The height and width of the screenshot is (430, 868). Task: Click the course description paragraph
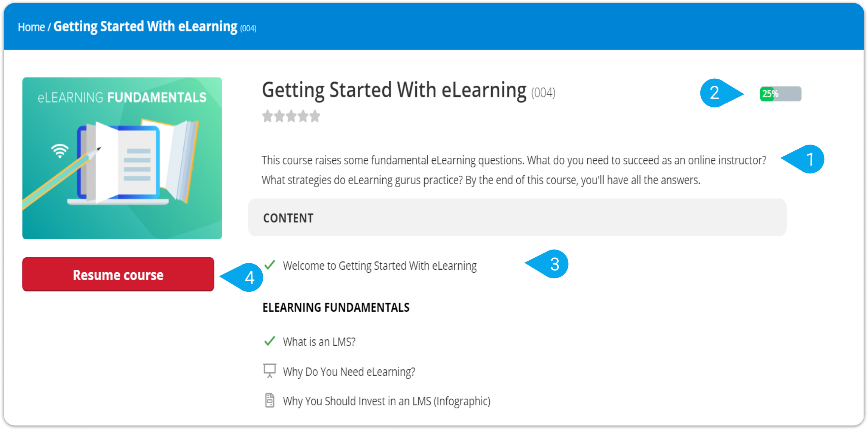pos(514,170)
